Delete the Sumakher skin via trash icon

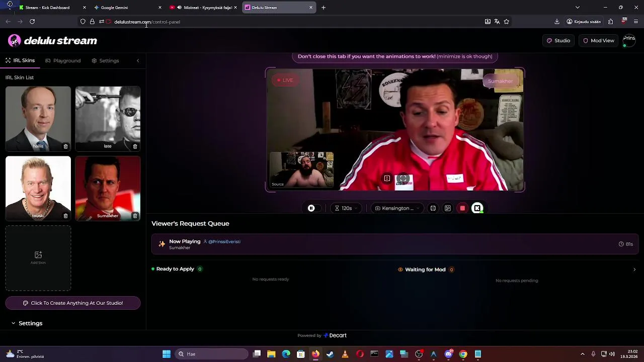click(135, 216)
